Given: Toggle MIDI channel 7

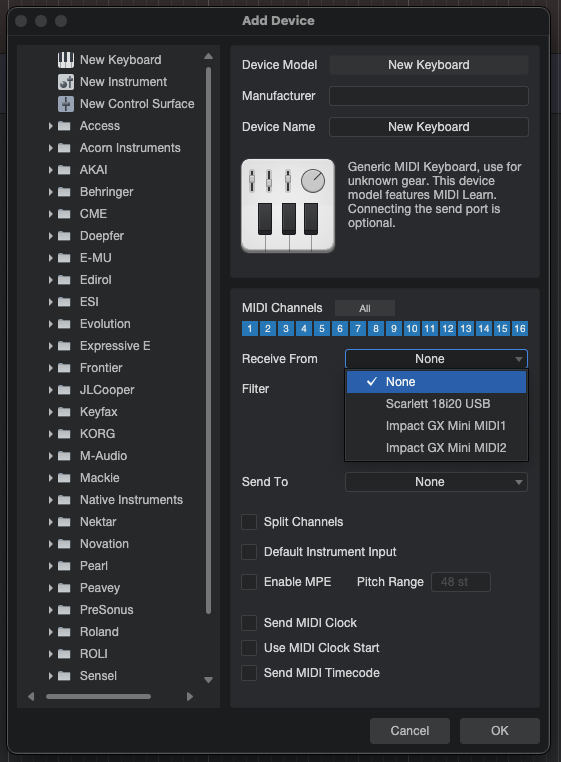Looking at the screenshot, I should (x=358, y=329).
